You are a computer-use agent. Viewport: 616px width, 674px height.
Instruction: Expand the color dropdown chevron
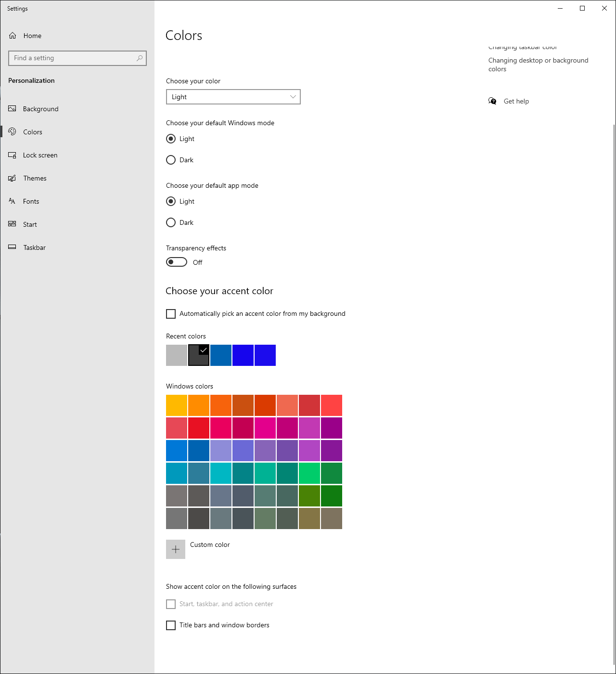(x=293, y=97)
